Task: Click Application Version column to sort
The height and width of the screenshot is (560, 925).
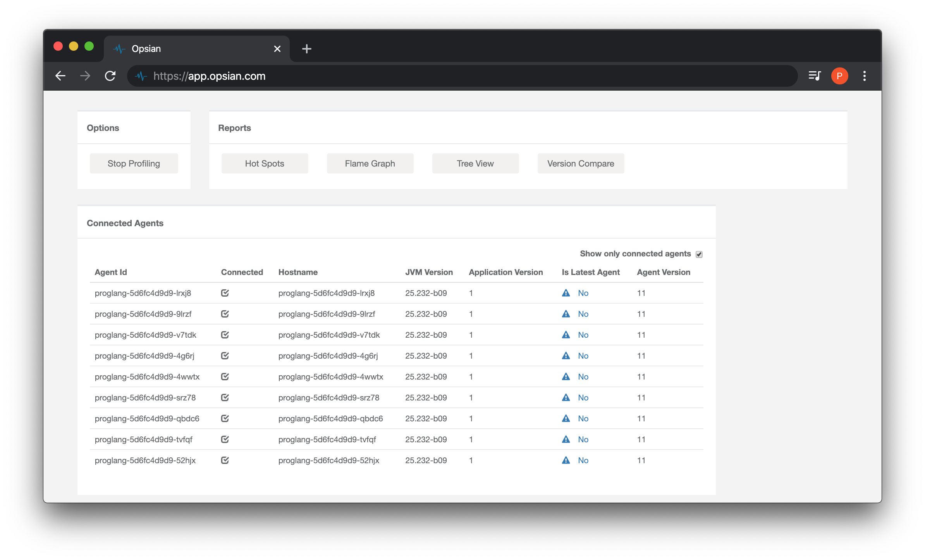Action: point(506,271)
